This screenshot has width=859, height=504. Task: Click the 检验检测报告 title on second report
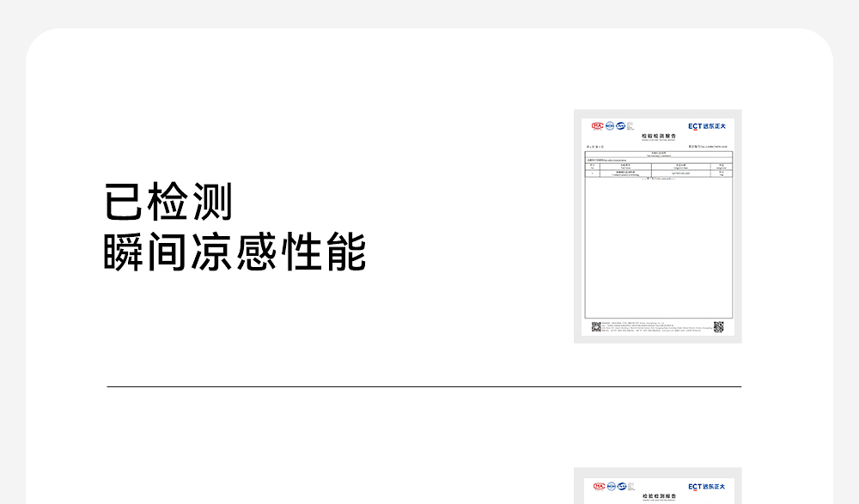(658, 497)
